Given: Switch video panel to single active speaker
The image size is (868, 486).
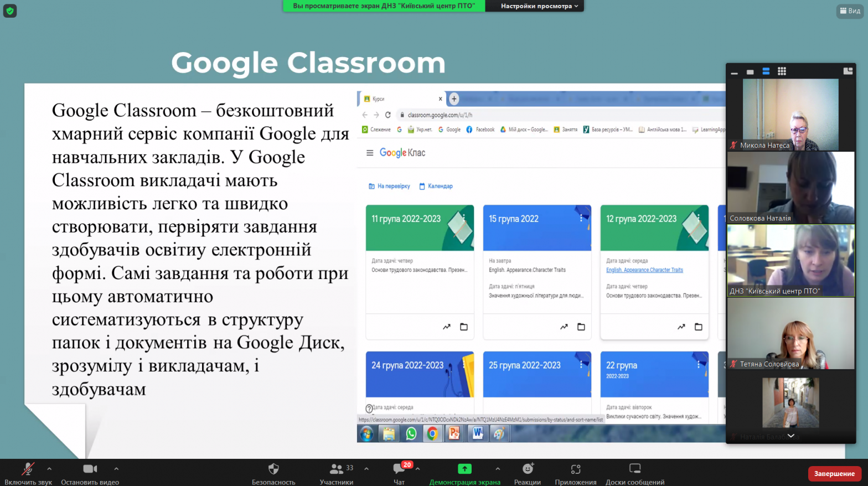Looking at the screenshot, I should pos(750,71).
